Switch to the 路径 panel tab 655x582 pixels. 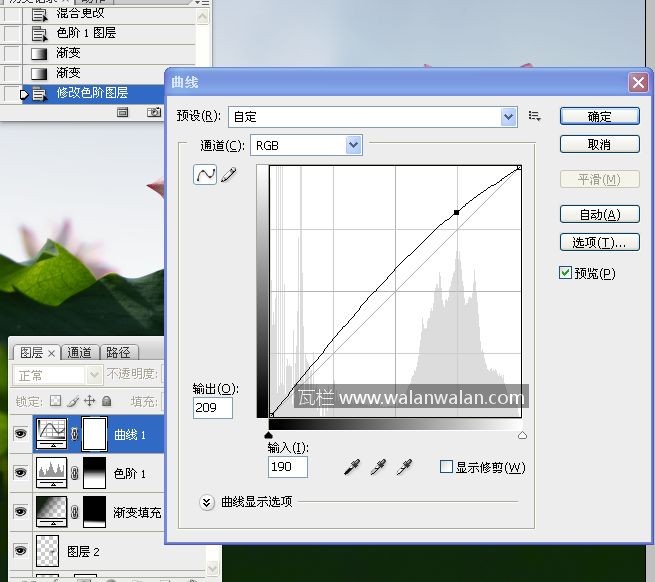(x=118, y=353)
